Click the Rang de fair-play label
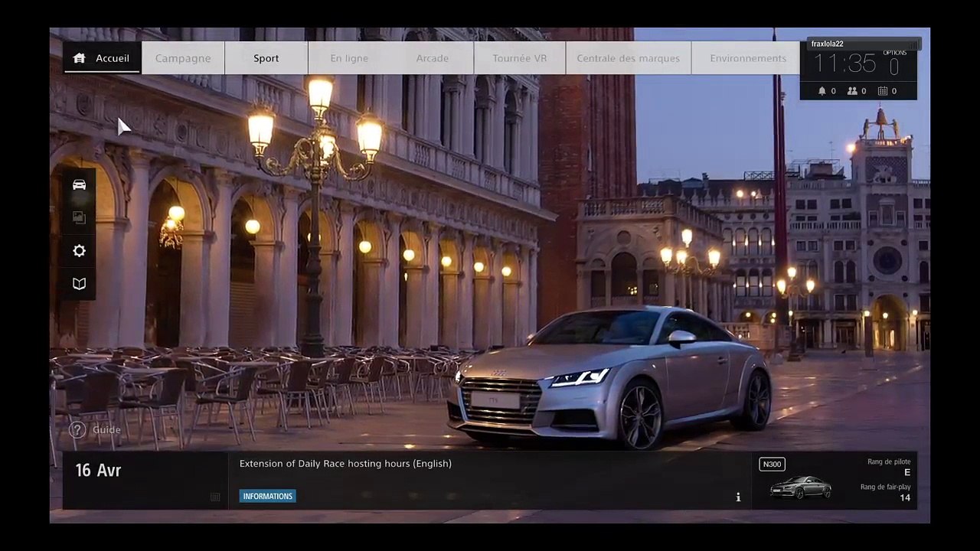980x551 pixels. 885,487
